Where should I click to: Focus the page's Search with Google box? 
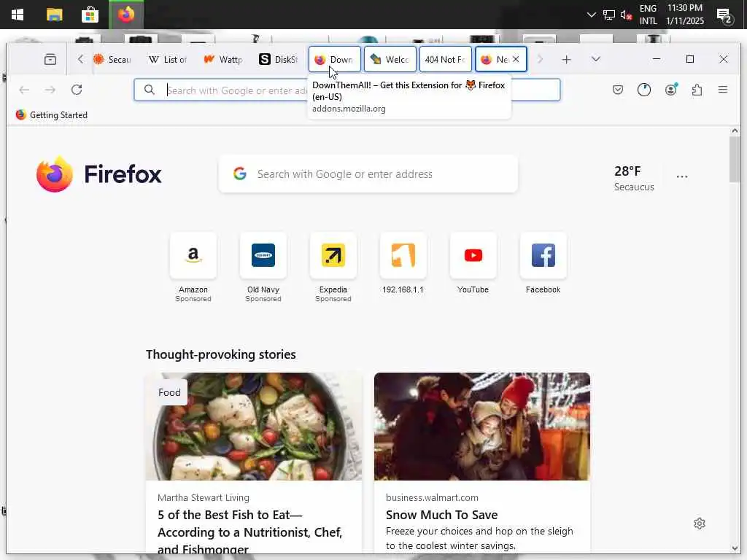[368, 174]
